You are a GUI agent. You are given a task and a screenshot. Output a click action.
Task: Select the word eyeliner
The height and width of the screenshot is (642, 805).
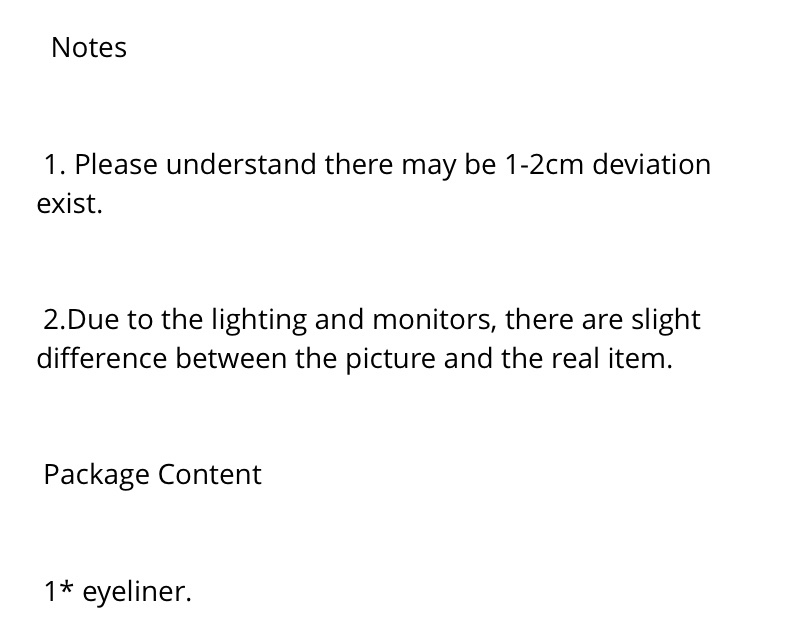coord(137,592)
